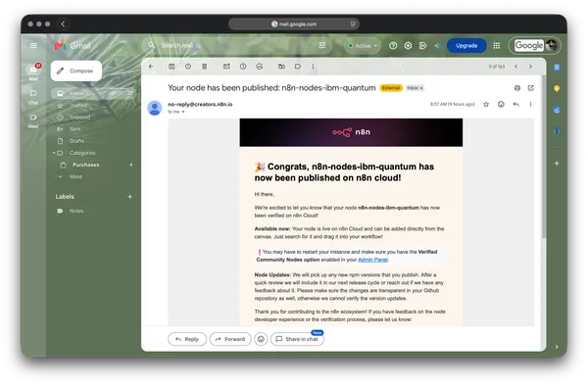Click Share in chat button
This screenshot has width=588, height=385.
(x=297, y=339)
